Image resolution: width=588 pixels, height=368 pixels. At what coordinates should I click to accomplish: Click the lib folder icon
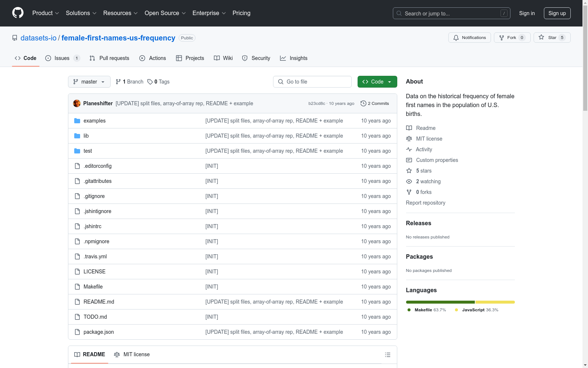(x=77, y=136)
